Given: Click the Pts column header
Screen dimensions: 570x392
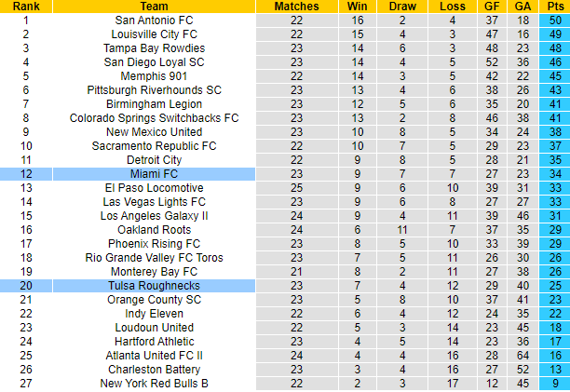Looking at the screenshot, I should pos(554,7).
